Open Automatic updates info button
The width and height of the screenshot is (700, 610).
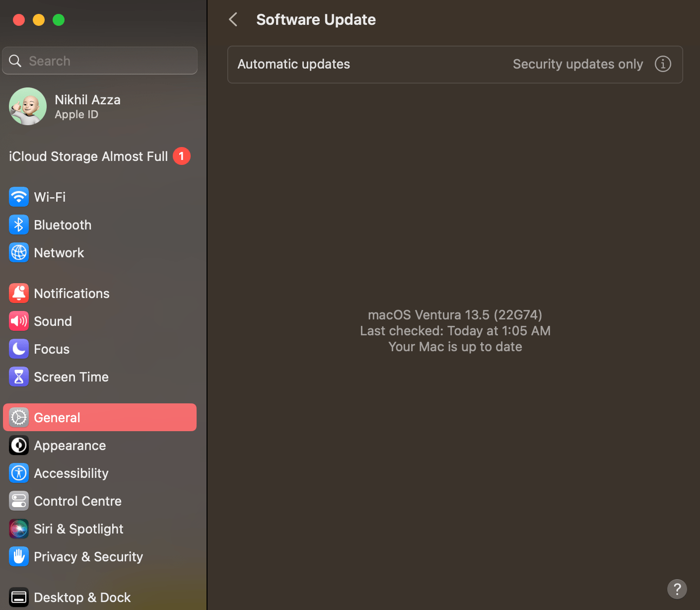[x=663, y=64]
